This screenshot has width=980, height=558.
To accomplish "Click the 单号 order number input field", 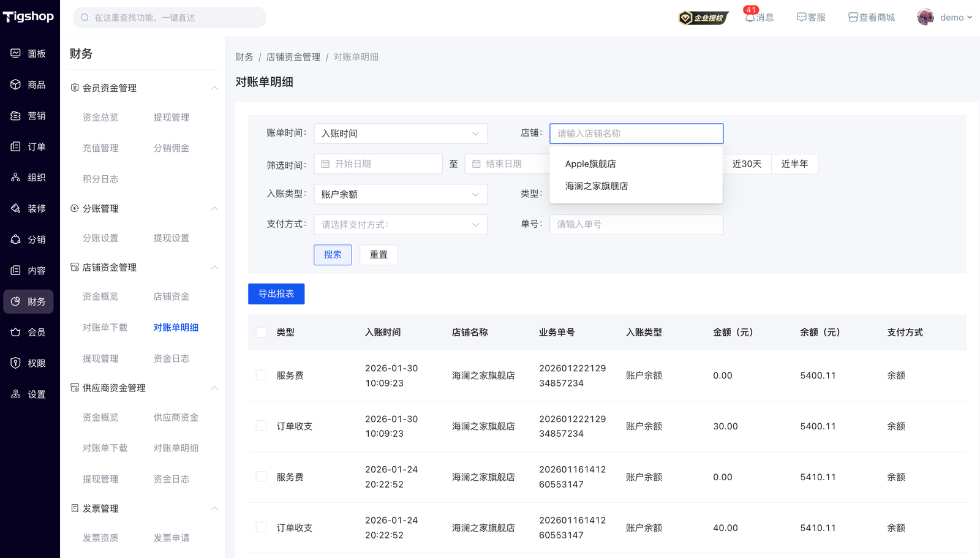I will [636, 225].
